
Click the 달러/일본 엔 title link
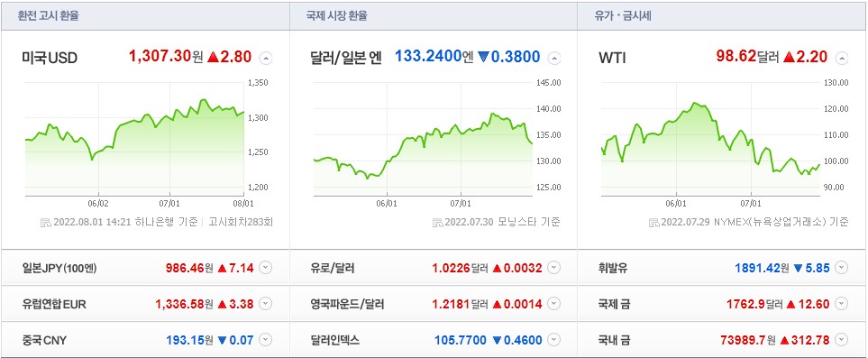click(x=345, y=58)
